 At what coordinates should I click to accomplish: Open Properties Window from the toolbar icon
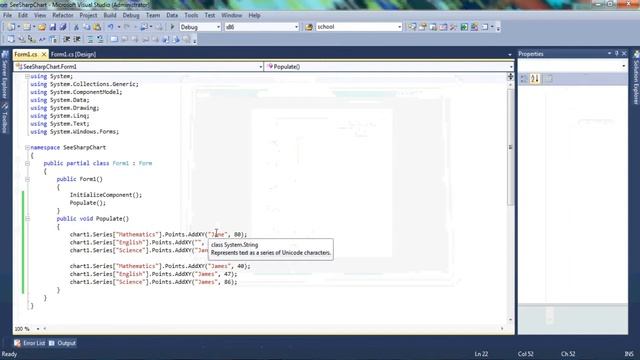[x=422, y=27]
